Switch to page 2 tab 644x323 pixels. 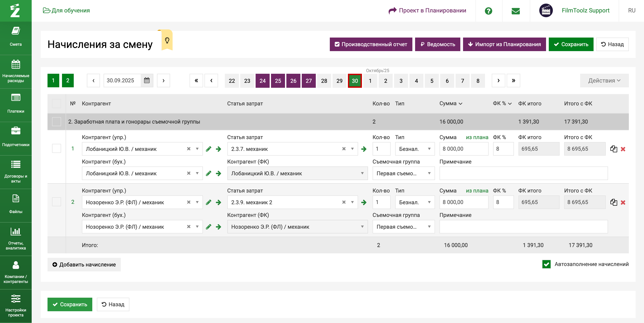click(68, 81)
